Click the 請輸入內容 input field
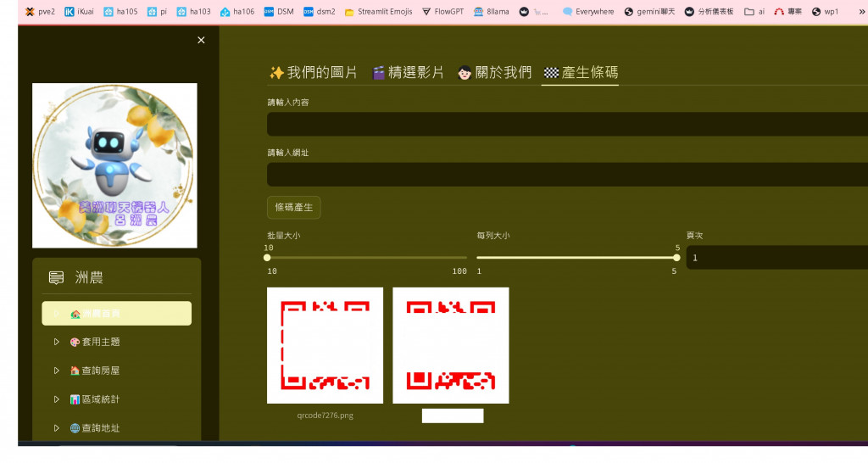 pos(567,124)
